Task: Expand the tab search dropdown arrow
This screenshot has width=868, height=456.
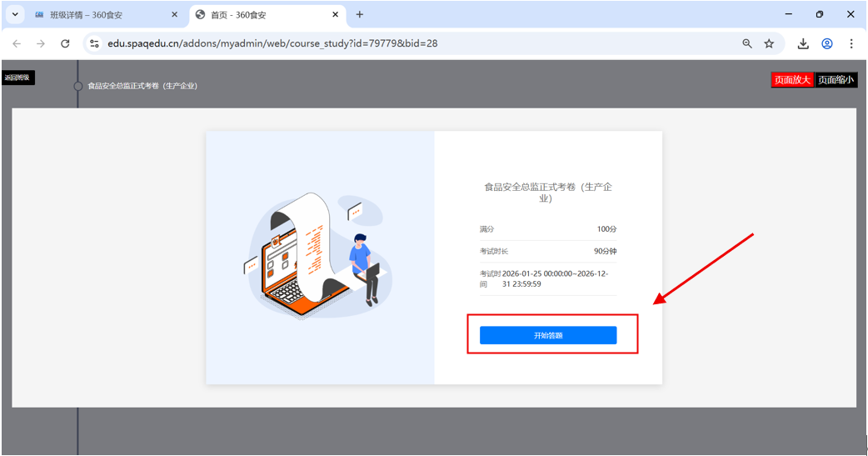Action: (x=14, y=15)
